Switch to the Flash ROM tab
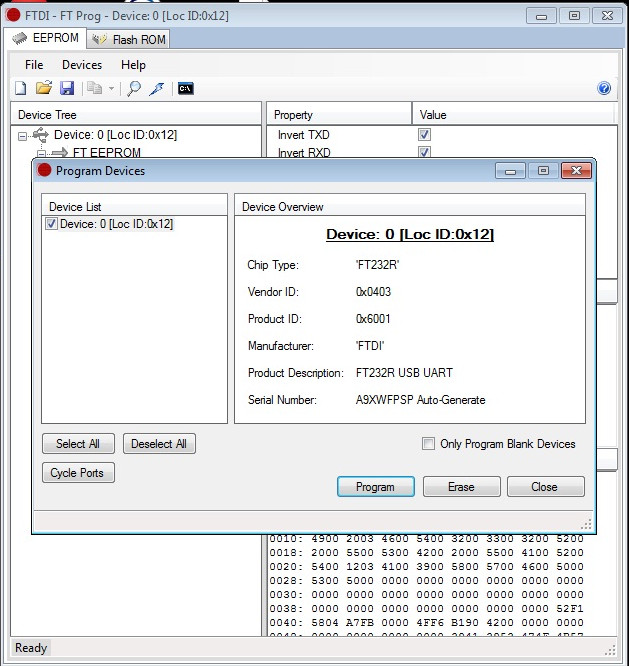This screenshot has width=629, height=666. coord(129,40)
